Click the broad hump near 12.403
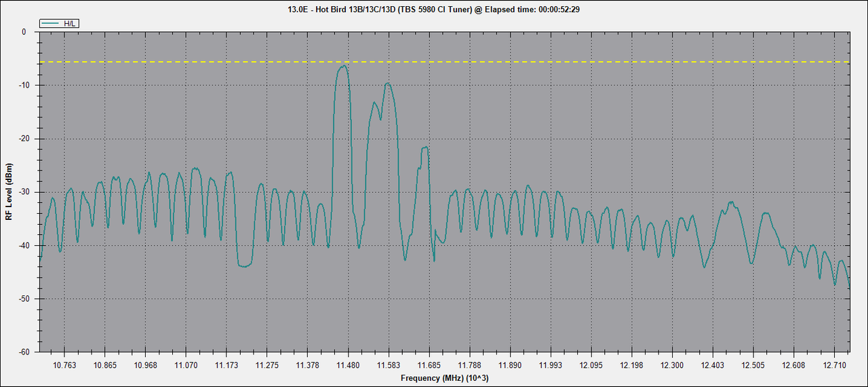This screenshot has width=868, height=387. (731, 203)
